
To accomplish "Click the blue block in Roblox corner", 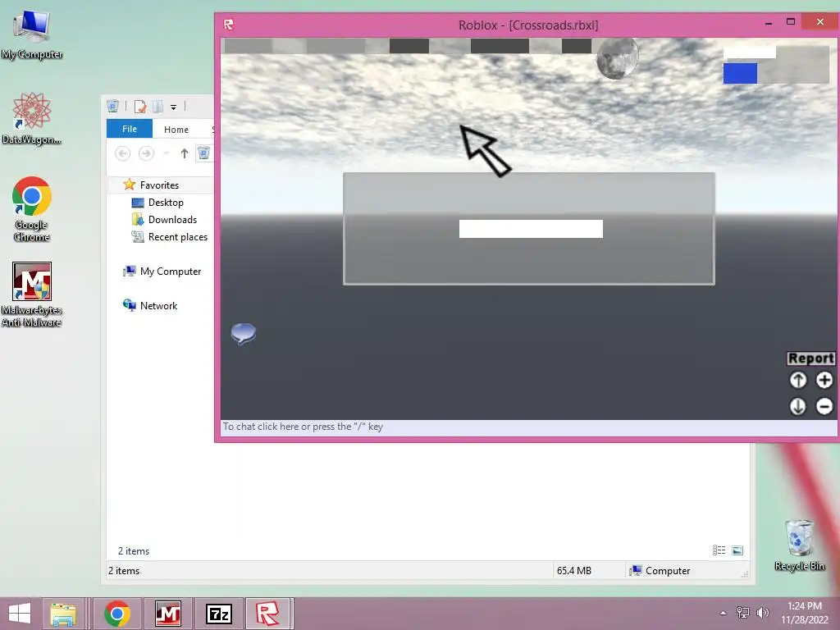I will 741,73.
